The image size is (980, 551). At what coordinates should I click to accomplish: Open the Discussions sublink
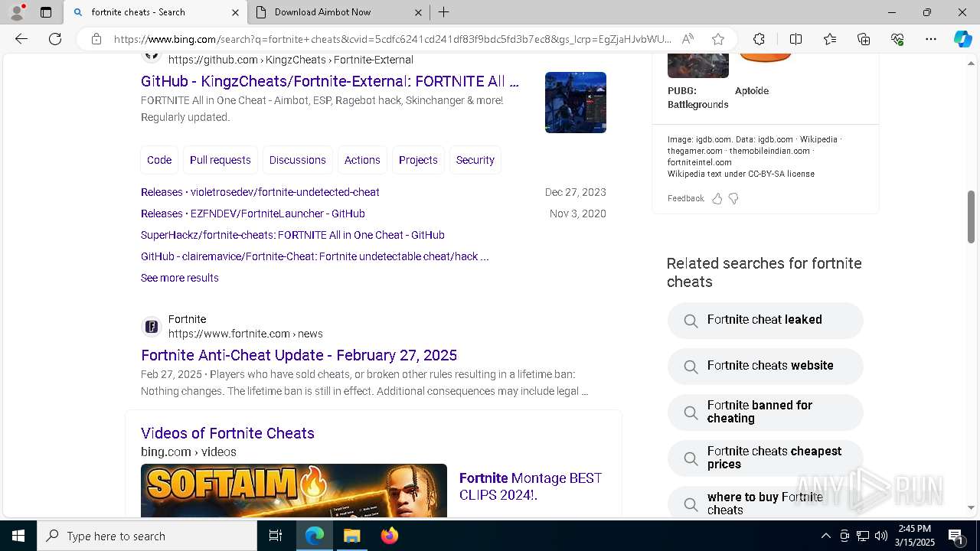pyautogui.click(x=298, y=160)
